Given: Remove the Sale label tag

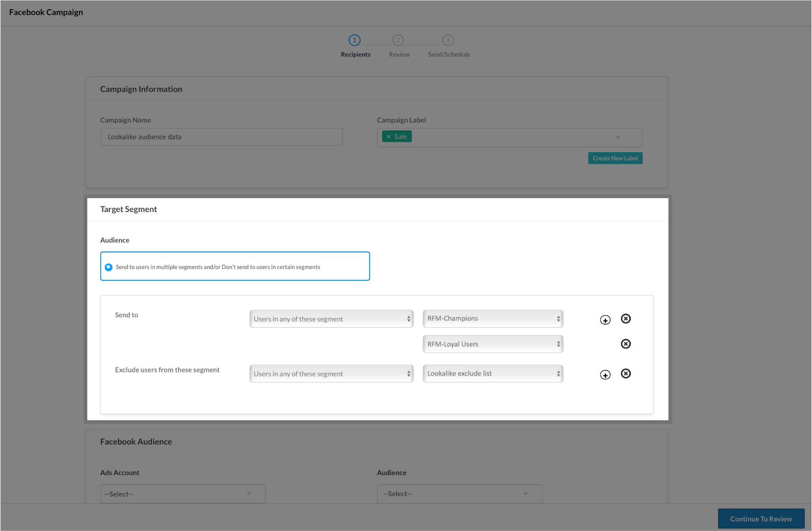Looking at the screenshot, I should point(389,137).
